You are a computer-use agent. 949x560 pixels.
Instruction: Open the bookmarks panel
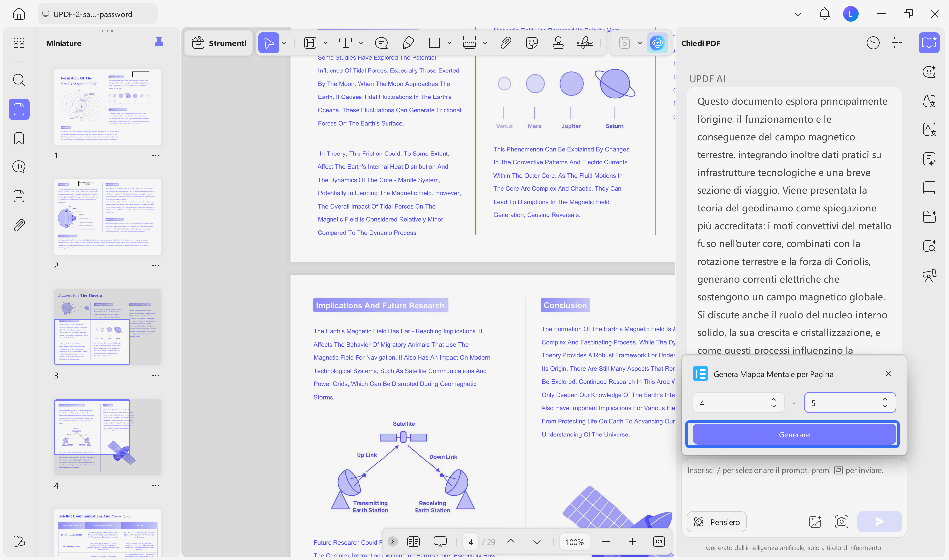[x=19, y=138]
